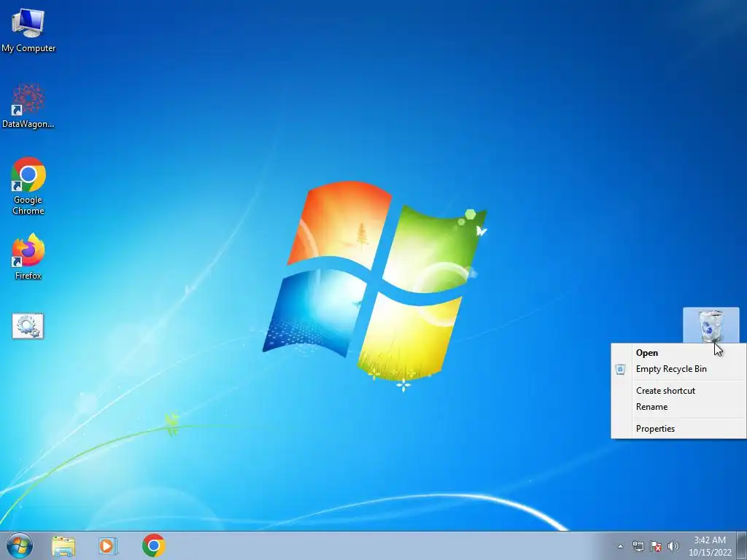This screenshot has height=560, width=747.
Task: Select the unlabeled gears settings desktop icon
Action: (x=28, y=326)
